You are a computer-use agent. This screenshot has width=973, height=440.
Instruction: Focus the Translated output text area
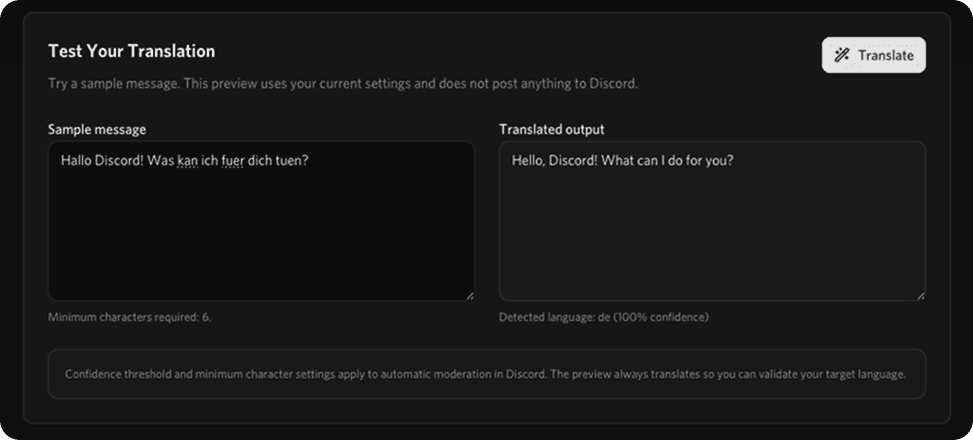click(712, 230)
